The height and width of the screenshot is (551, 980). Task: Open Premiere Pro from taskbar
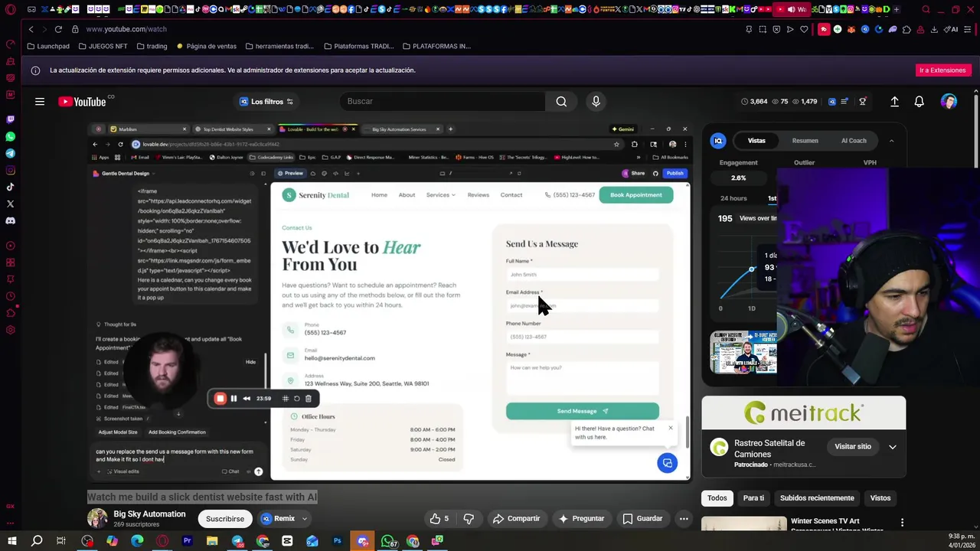point(187,541)
